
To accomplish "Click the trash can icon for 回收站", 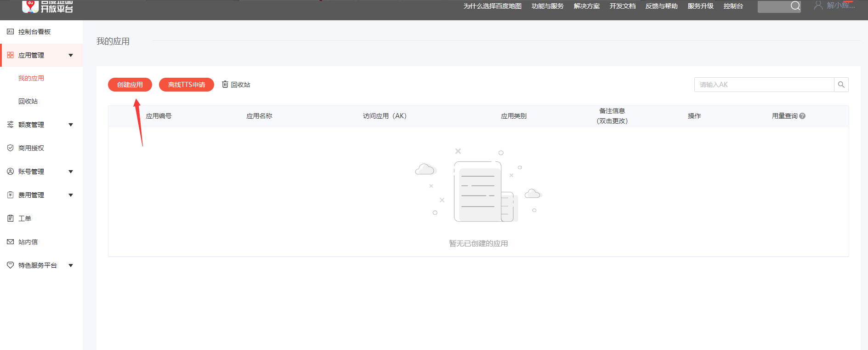I will pos(225,84).
